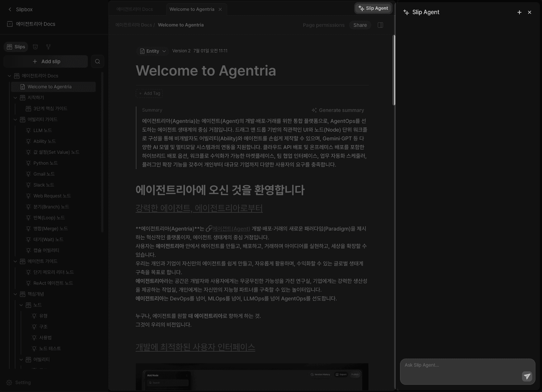Open the 강력한 에이전트, 에이전트리아로부터 heading link
This screenshot has height=392, width=542.
(199, 208)
